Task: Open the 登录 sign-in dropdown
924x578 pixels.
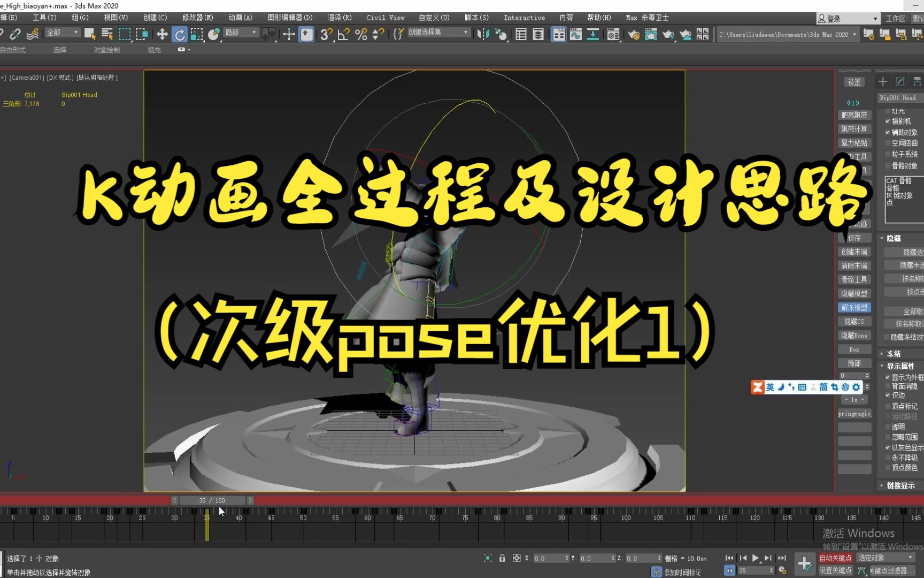Action: 848,19
